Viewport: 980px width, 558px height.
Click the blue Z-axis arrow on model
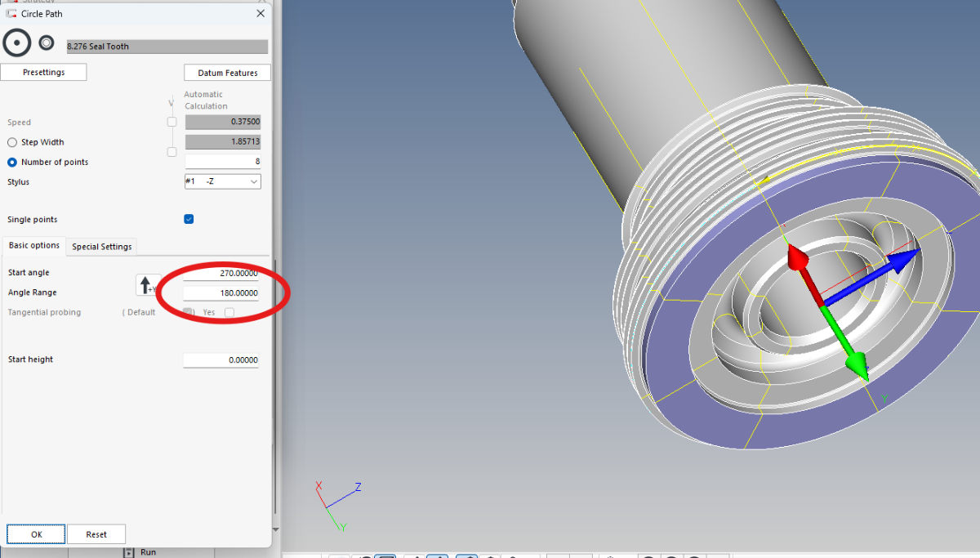pyautogui.click(x=902, y=263)
